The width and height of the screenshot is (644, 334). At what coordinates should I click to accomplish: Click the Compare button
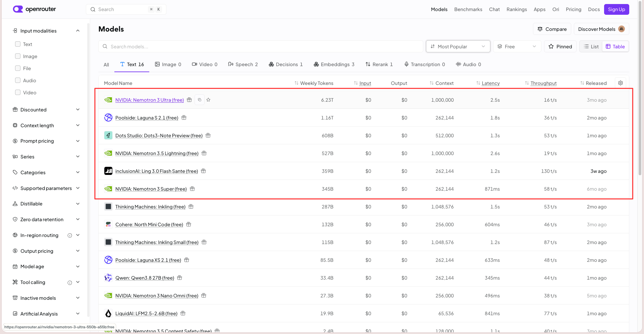pyautogui.click(x=552, y=29)
